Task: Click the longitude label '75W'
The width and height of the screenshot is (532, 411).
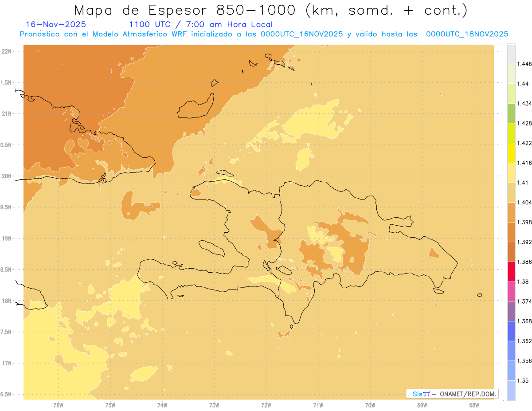Action: tap(110, 405)
